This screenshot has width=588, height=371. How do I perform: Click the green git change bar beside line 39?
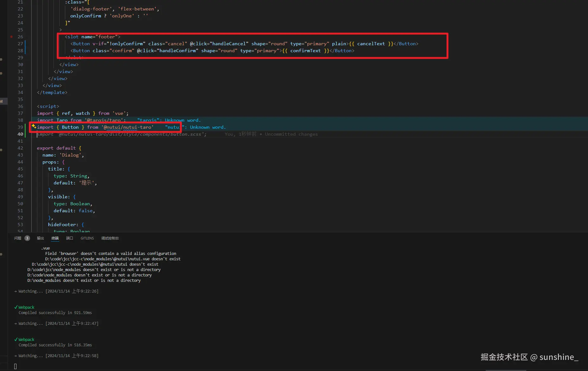25,127
